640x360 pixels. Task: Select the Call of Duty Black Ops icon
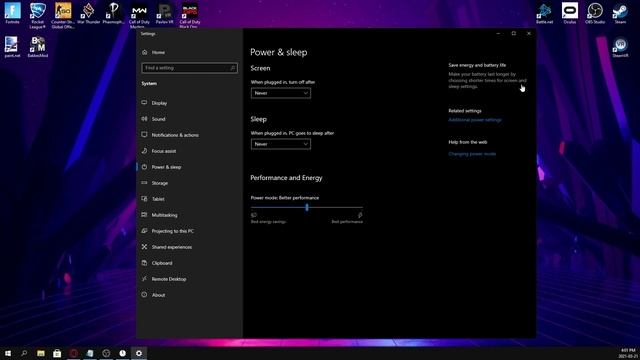point(190,16)
